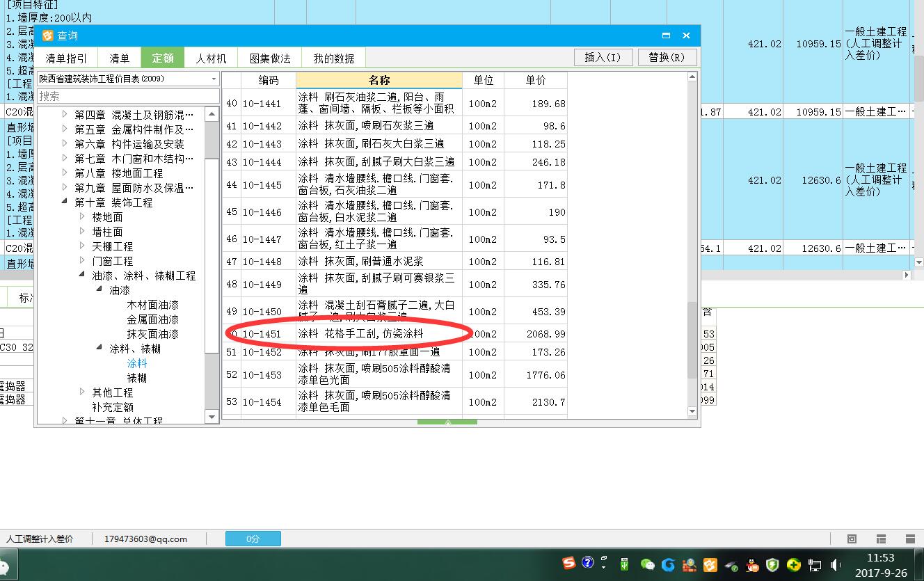
Task: Expand the 其他工程 tree node arrow
Action: pos(82,392)
